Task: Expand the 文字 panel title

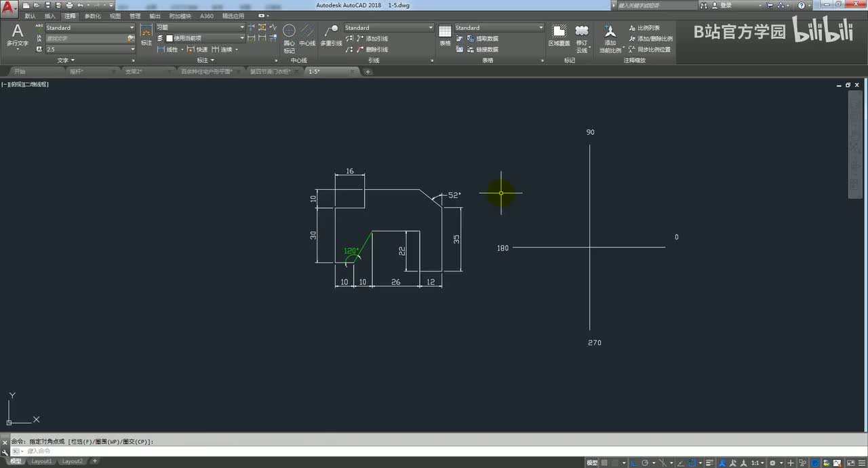Action: coord(66,60)
